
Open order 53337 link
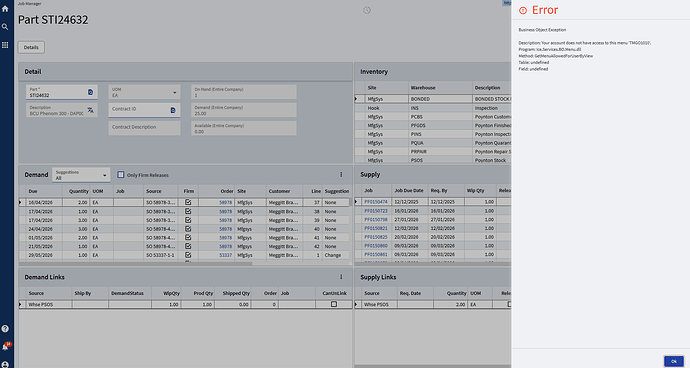[225, 255]
